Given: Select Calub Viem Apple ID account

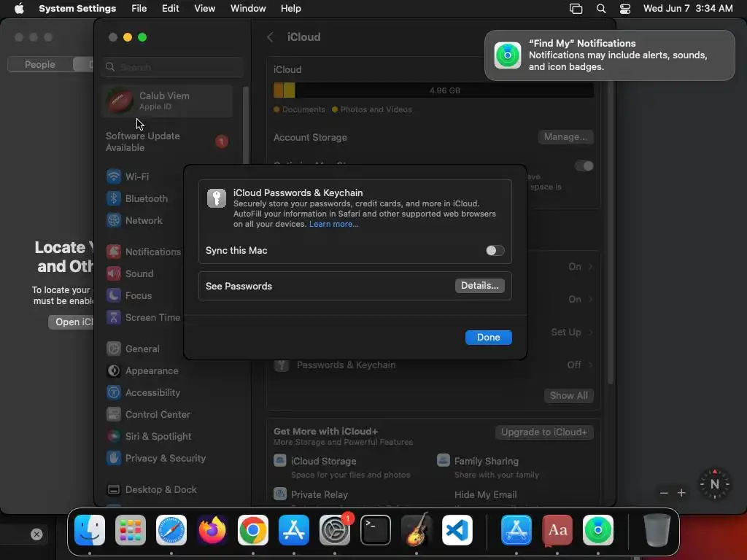Looking at the screenshot, I should pos(167,101).
